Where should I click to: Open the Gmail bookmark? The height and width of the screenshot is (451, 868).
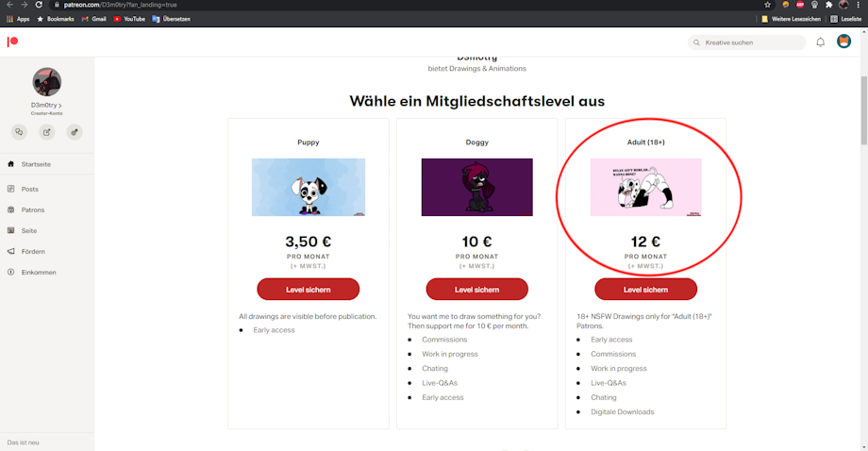pos(93,19)
